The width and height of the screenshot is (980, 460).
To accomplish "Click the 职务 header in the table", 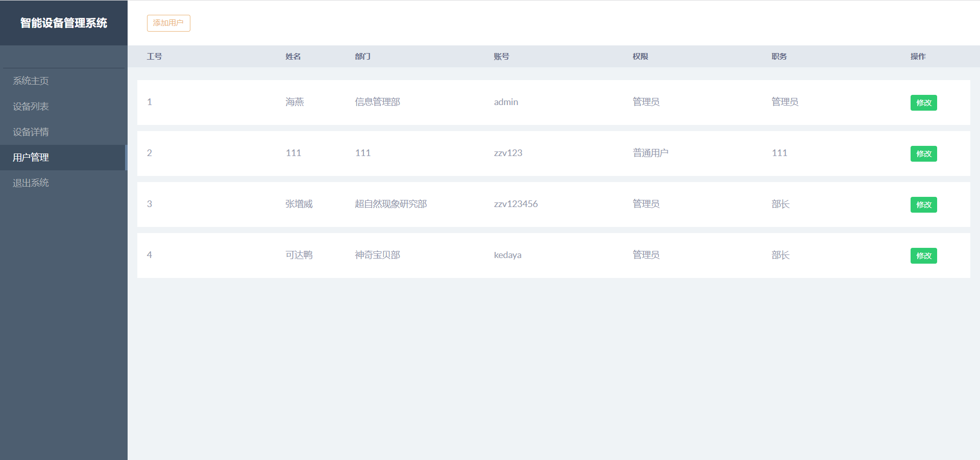I will (x=778, y=56).
